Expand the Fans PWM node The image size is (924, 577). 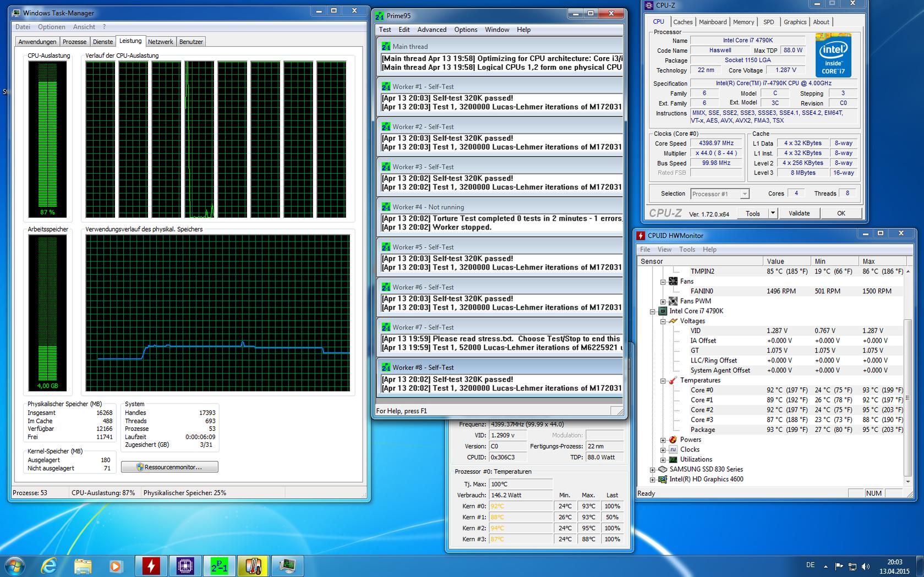(663, 301)
